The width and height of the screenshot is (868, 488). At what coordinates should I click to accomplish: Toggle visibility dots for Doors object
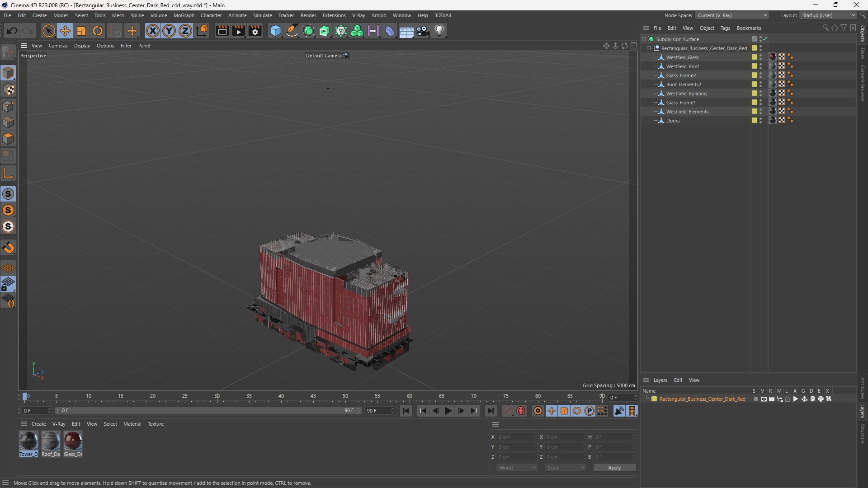(760, 121)
